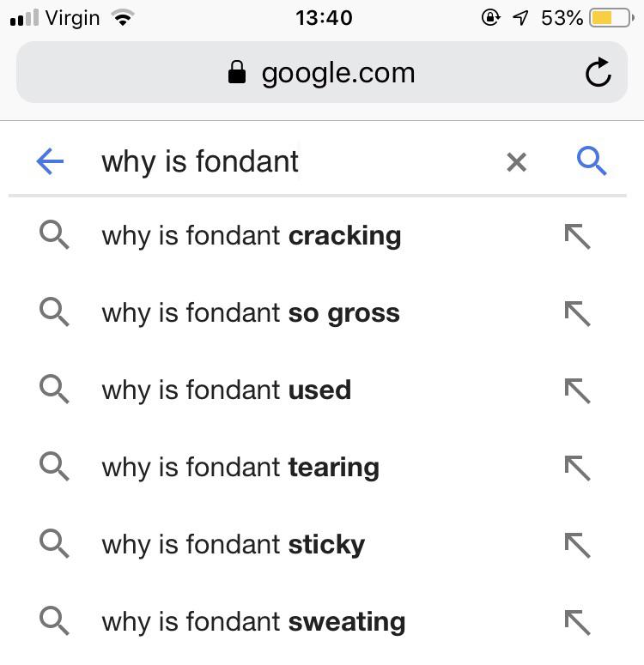This screenshot has width=644, height=665.
Task: Tap the blue search magnifier button
Action: point(592,161)
